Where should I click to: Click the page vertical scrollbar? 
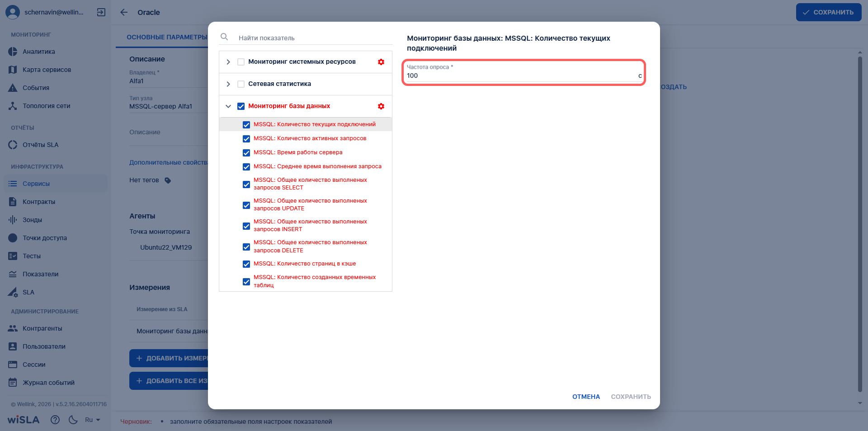click(860, 224)
